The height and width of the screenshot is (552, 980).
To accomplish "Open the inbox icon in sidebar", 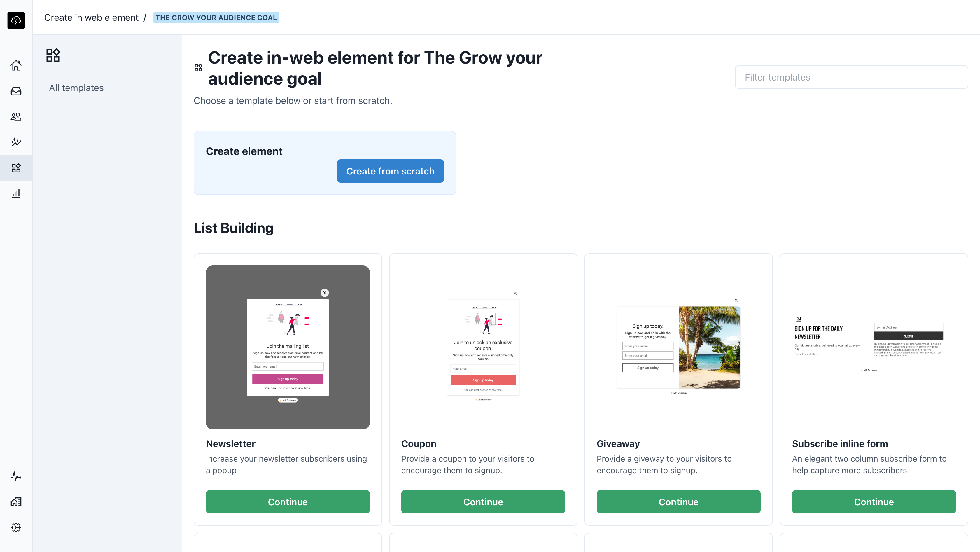I will 16,91.
